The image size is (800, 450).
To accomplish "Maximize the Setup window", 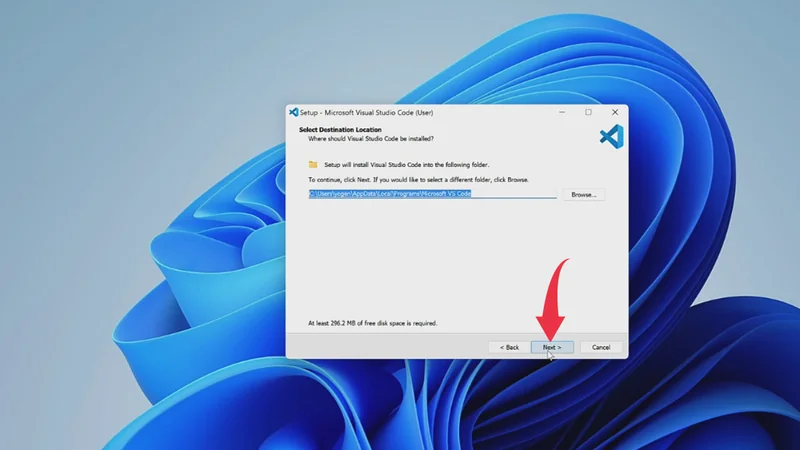I will tap(588, 112).
